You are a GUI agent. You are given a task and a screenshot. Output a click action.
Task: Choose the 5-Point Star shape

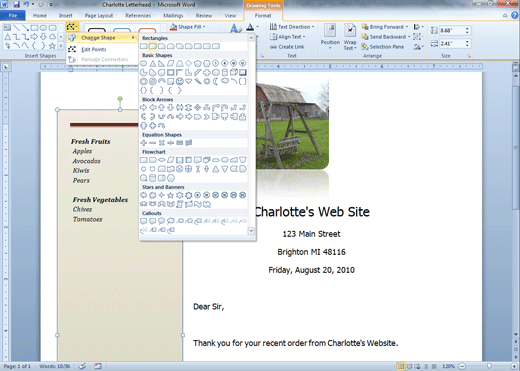pos(170,195)
